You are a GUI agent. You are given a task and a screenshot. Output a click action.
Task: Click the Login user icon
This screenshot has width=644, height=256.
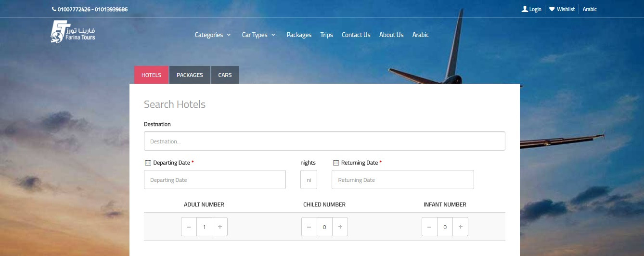pos(525,9)
